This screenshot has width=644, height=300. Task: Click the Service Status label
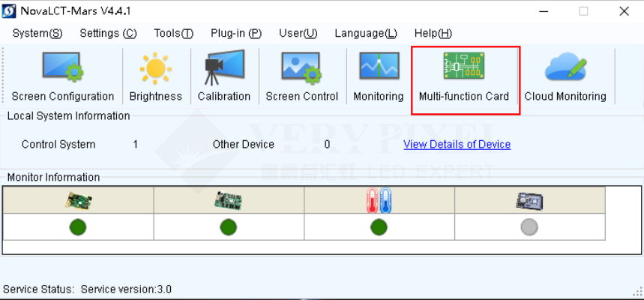click(38, 289)
